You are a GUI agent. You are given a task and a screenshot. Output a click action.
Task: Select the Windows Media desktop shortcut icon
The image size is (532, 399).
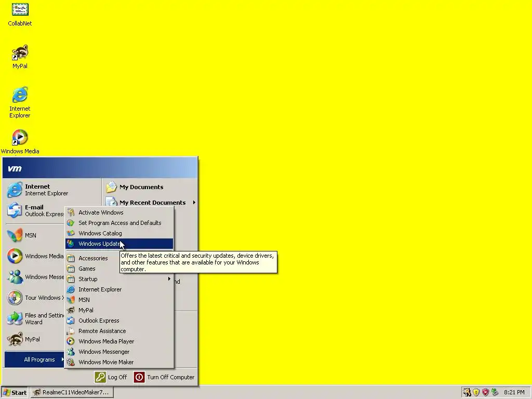[x=20, y=141]
